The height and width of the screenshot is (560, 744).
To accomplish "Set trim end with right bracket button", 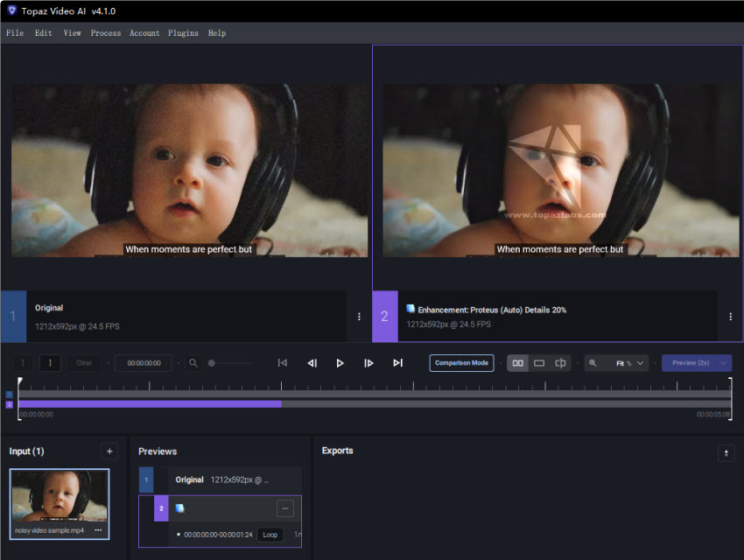I will point(50,363).
